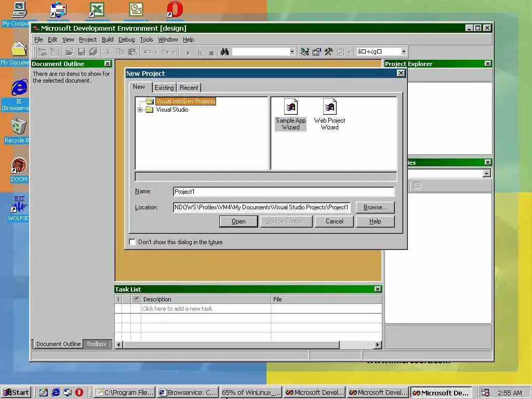Switch to the Existing tab
The height and width of the screenshot is (399, 532).
click(x=164, y=87)
